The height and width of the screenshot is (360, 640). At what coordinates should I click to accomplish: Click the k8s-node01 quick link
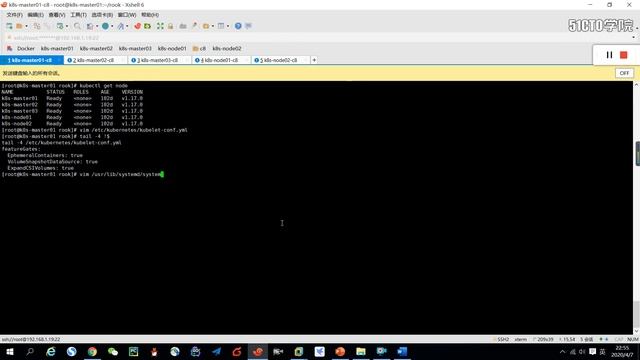(172, 49)
